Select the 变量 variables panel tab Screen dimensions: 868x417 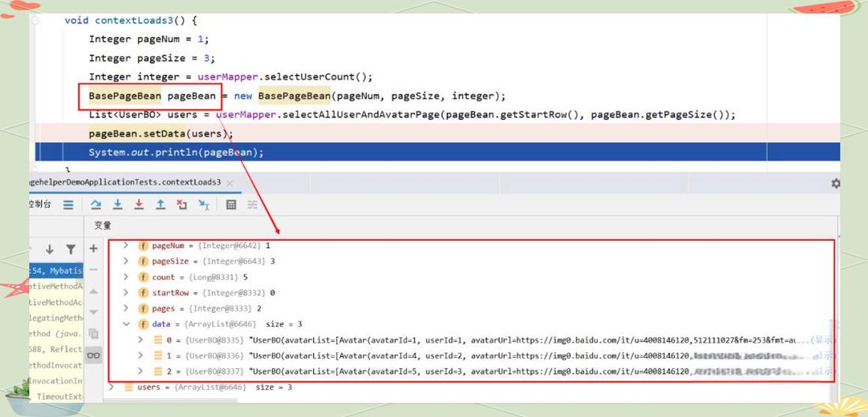click(x=103, y=225)
